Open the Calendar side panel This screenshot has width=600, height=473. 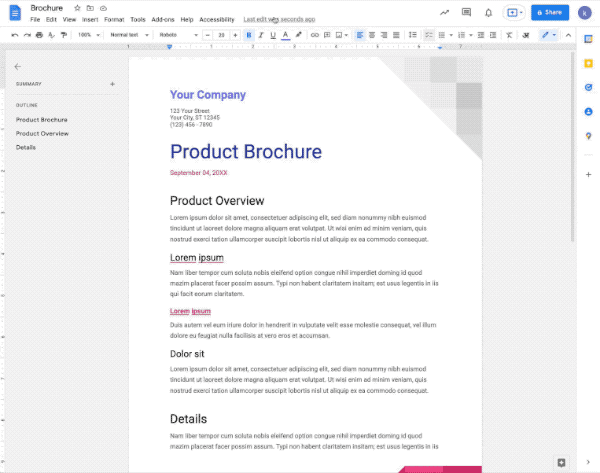(x=589, y=39)
